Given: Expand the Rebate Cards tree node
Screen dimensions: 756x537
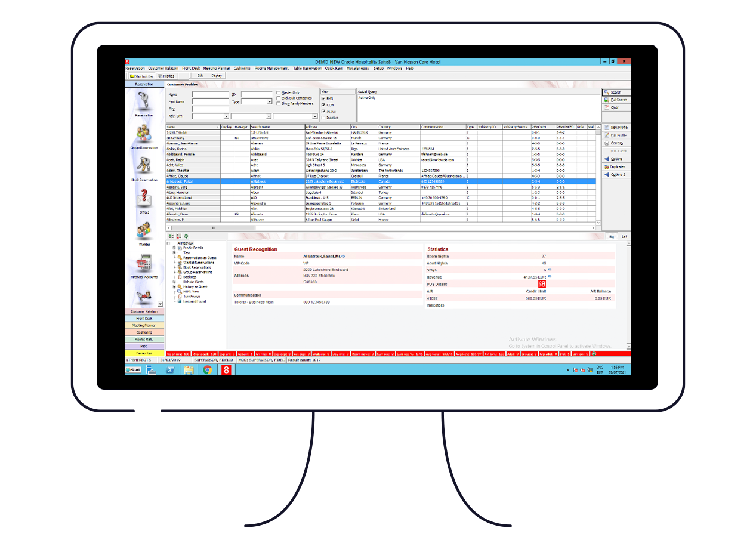Looking at the screenshot, I should pyautogui.click(x=174, y=282).
